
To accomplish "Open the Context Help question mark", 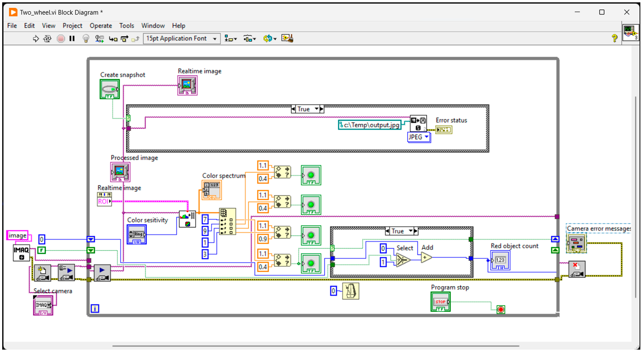I will [x=614, y=38].
